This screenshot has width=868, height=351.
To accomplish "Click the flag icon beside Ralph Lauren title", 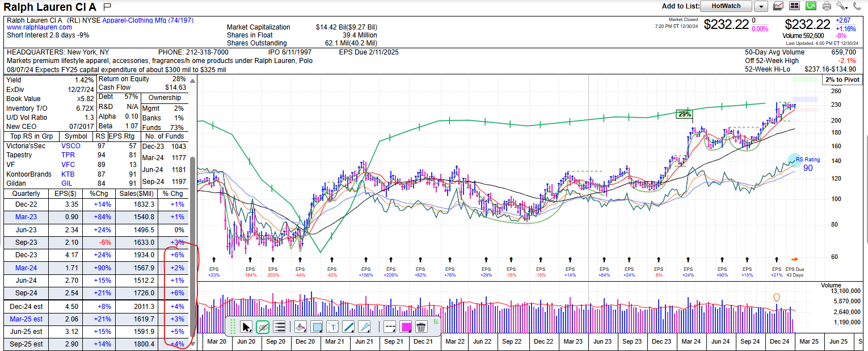I will 107,7.
